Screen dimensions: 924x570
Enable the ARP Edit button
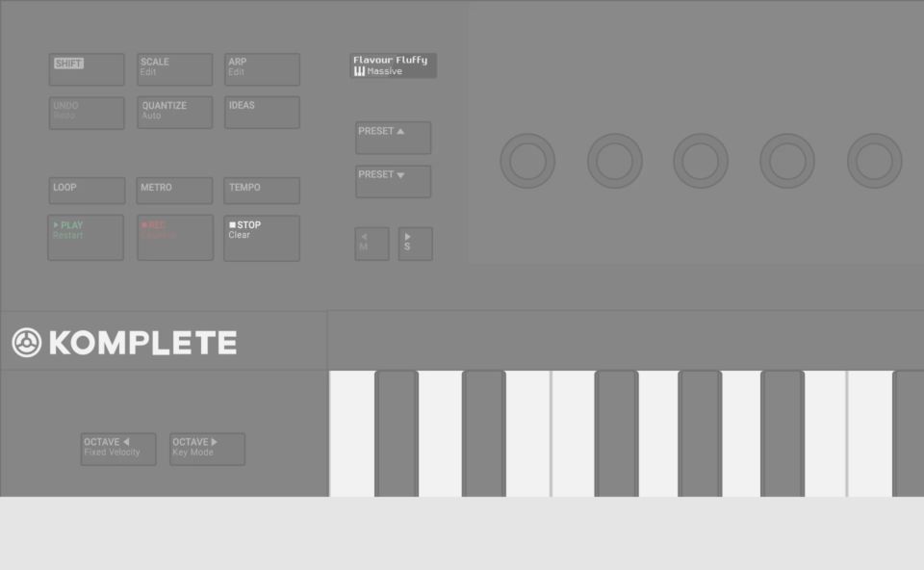click(262, 69)
